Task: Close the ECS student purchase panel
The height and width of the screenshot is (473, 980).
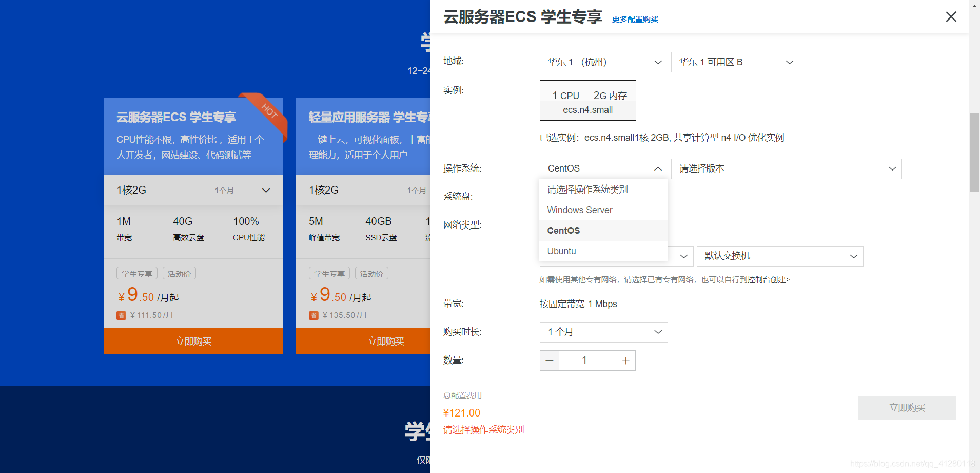Action: click(x=951, y=17)
